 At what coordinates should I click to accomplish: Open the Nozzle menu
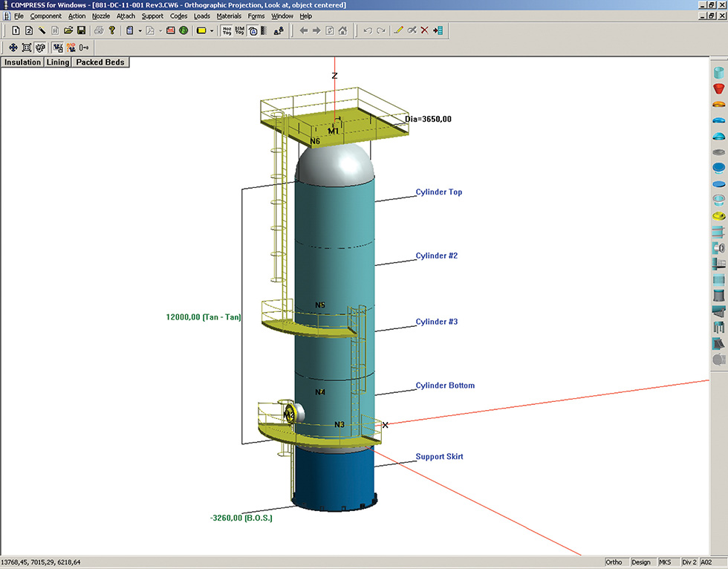[101, 16]
